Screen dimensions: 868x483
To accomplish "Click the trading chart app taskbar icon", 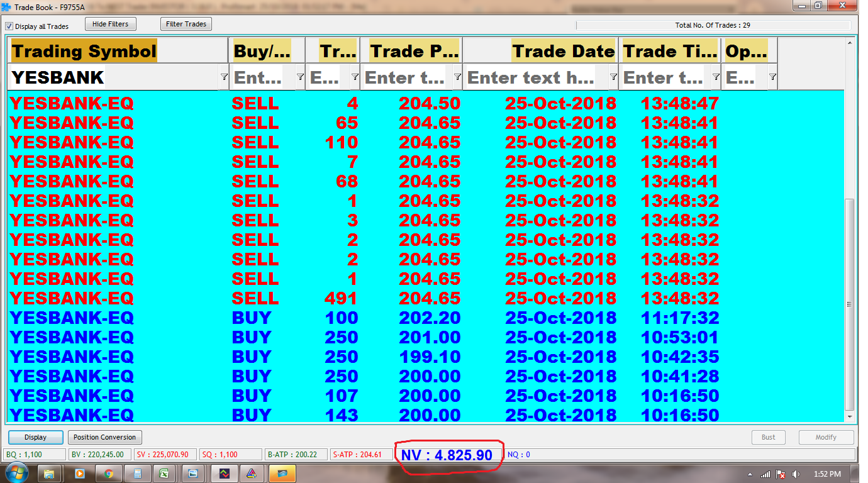I will (225, 474).
